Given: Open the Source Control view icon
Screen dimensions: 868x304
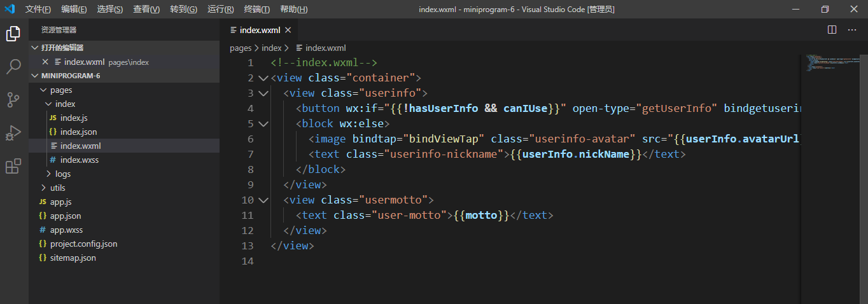Looking at the screenshot, I should pyautogui.click(x=13, y=100).
